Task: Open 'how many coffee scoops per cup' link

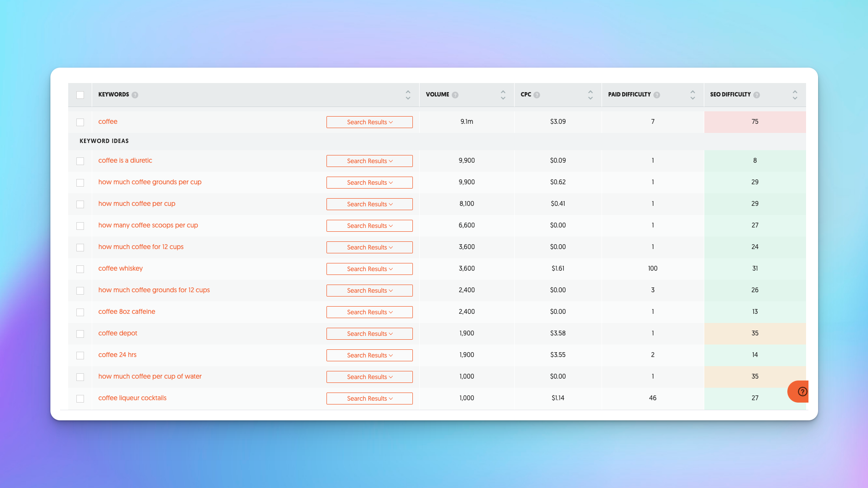Action: (148, 226)
